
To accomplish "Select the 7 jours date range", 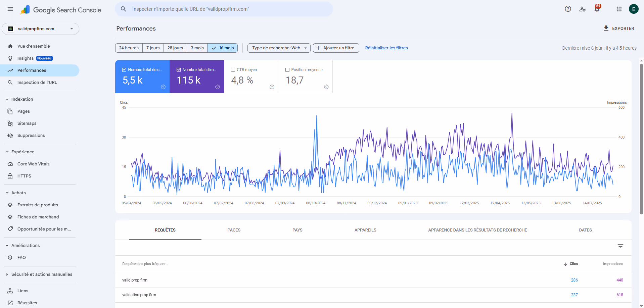I will click(153, 48).
